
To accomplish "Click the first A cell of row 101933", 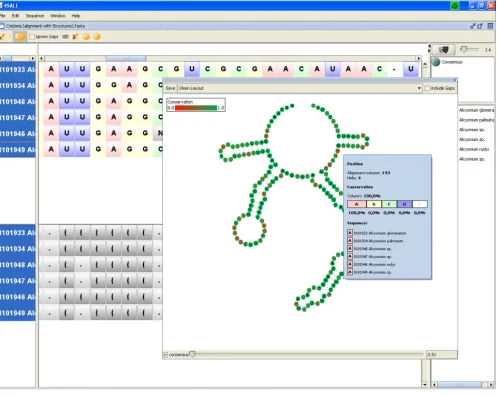I will (x=51, y=69).
